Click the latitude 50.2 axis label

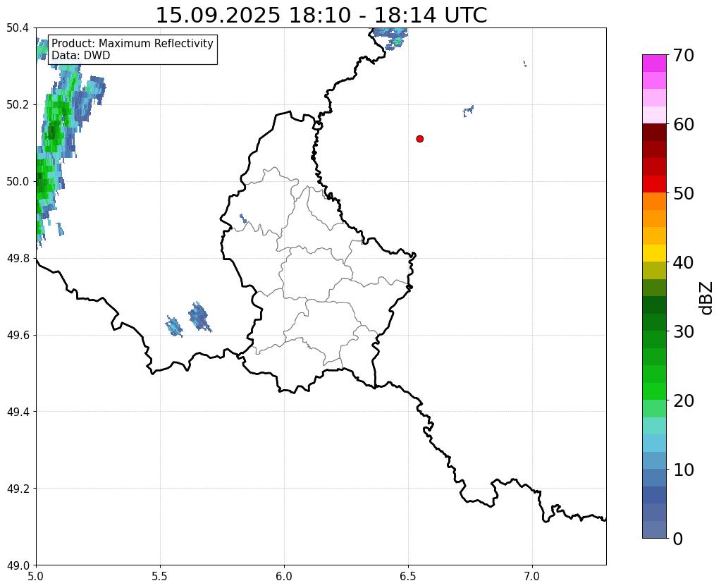(x=18, y=105)
